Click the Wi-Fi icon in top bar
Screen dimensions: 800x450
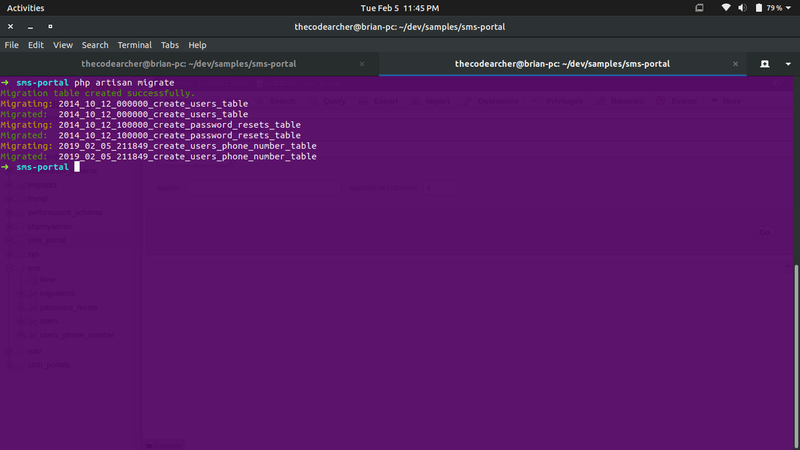726,8
